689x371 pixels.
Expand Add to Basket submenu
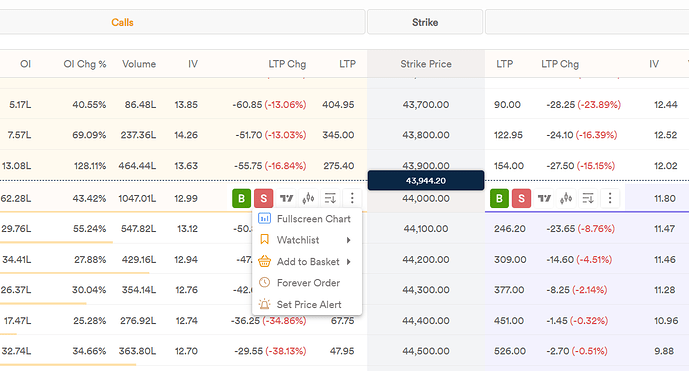pos(307,262)
